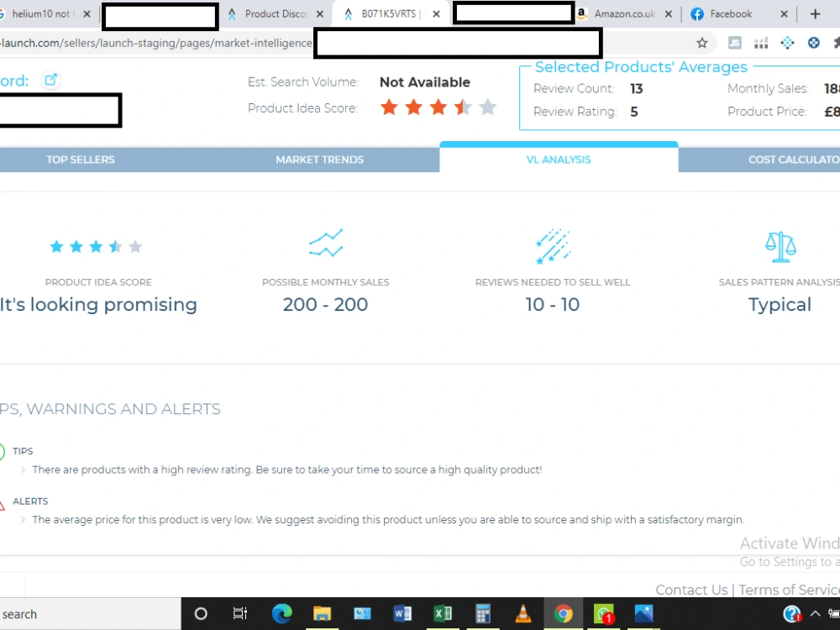Switch to Chrome on the taskbar
The image size is (840, 630).
tap(563, 613)
